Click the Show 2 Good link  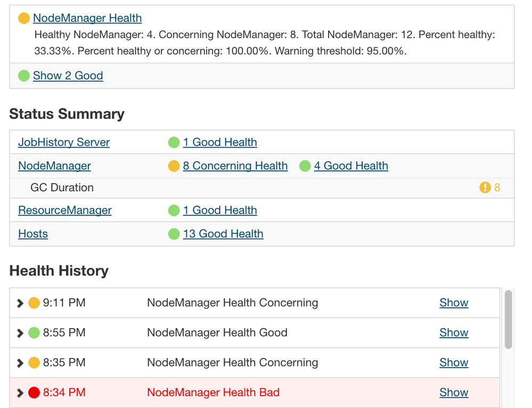point(68,76)
